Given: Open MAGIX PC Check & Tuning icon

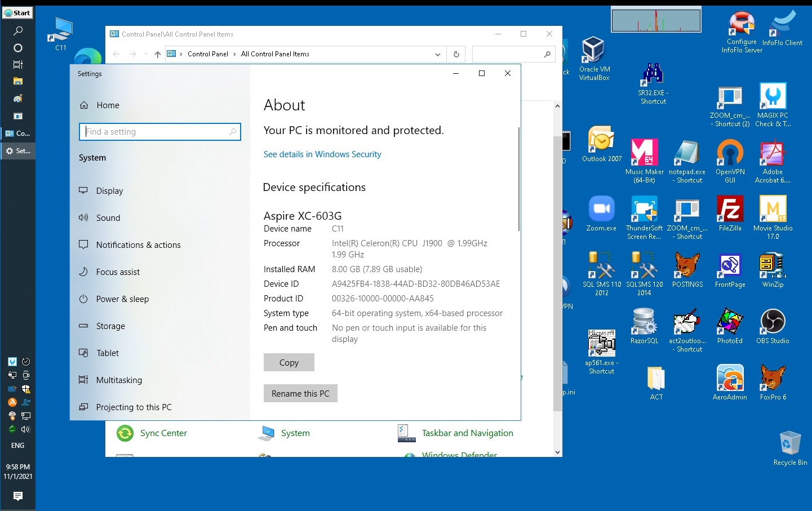Looking at the screenshot, I should pyautogui.click(x=773, y=105).
